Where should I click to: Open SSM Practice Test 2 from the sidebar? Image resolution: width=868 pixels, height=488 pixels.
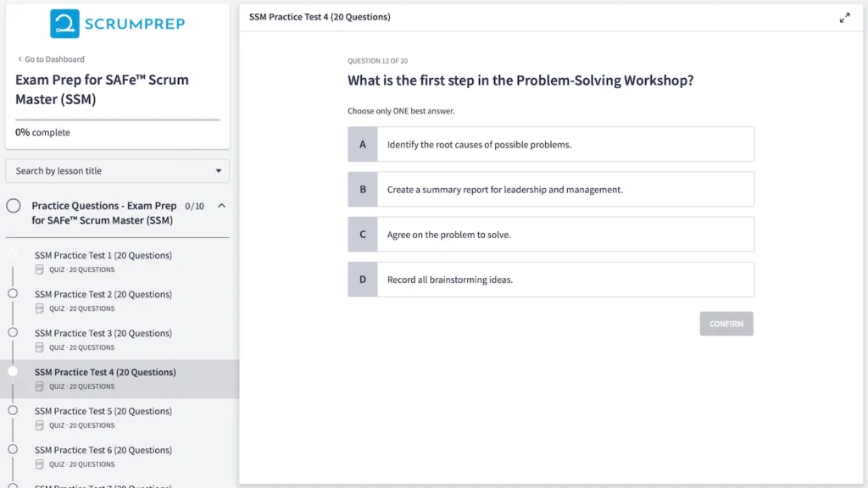[102, 294]
